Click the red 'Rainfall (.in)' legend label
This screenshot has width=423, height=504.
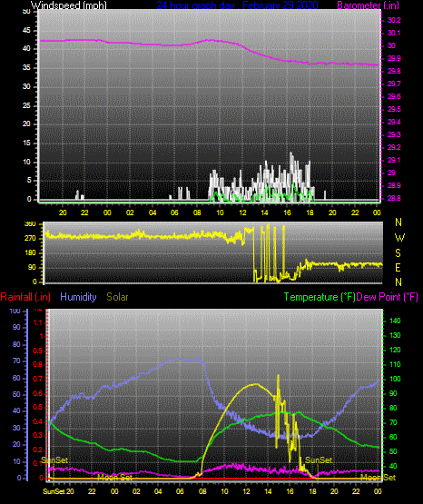tap(25, 297)
